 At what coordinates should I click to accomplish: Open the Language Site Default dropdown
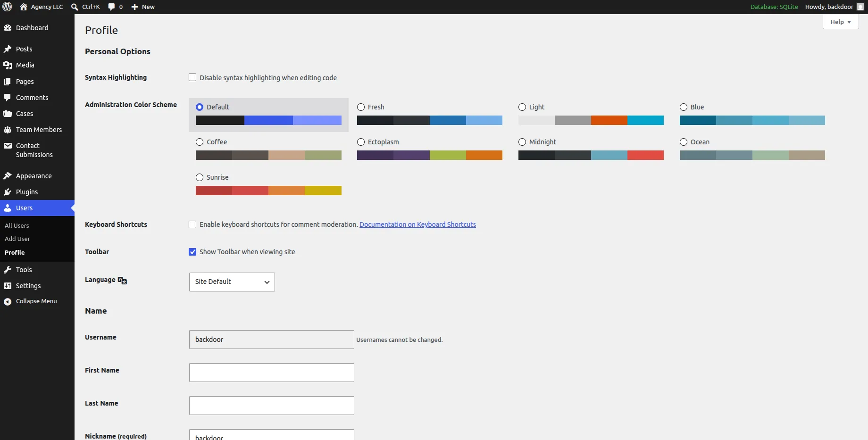point(232,282)
